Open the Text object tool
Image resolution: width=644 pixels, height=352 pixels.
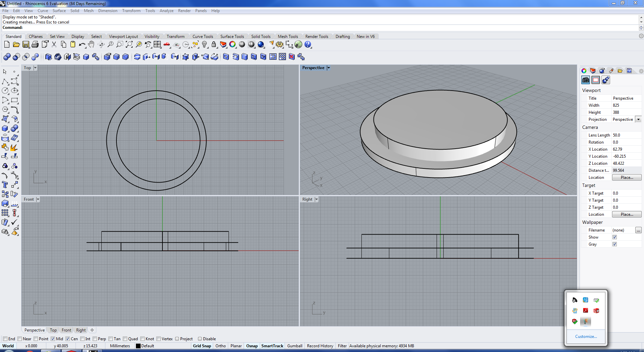5,185
